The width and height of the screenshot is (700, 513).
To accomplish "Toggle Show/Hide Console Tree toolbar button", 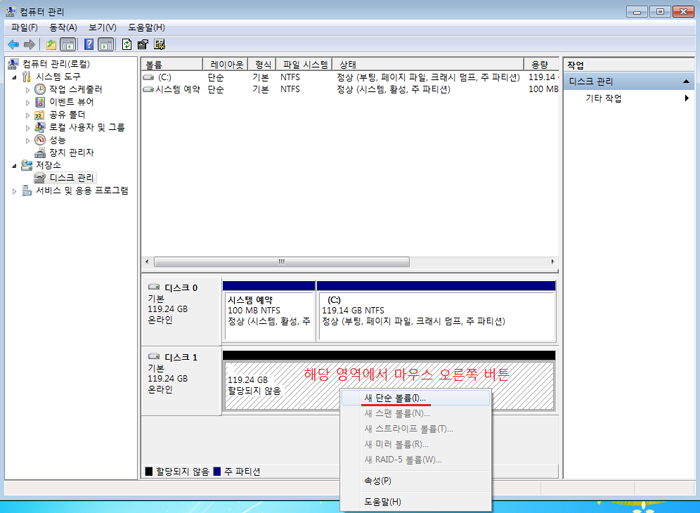I will (x=68, y=45).
